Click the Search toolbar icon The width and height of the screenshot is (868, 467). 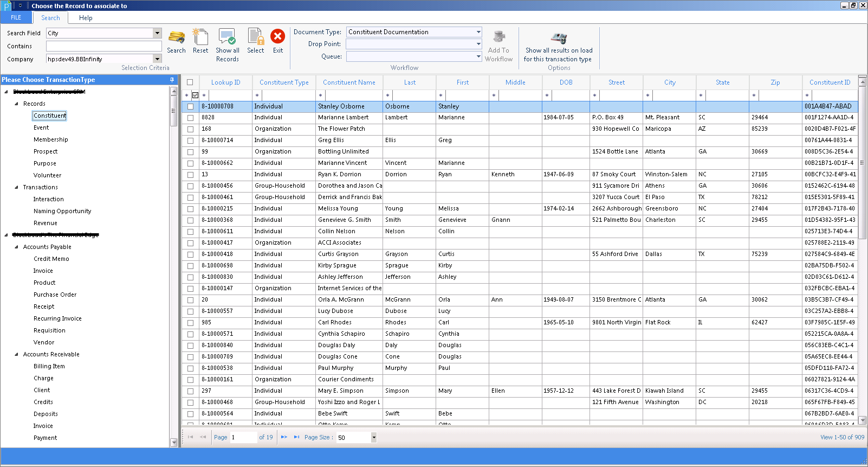(176, 37)
